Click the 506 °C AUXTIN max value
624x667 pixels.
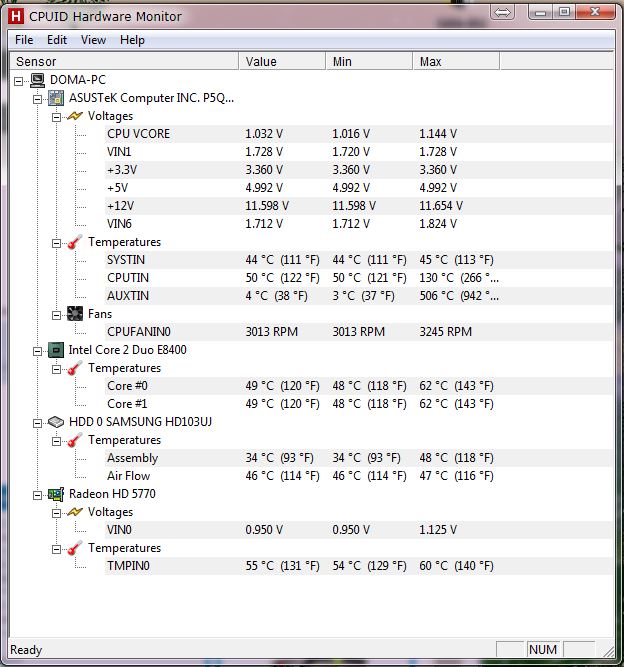coord(459,296)
